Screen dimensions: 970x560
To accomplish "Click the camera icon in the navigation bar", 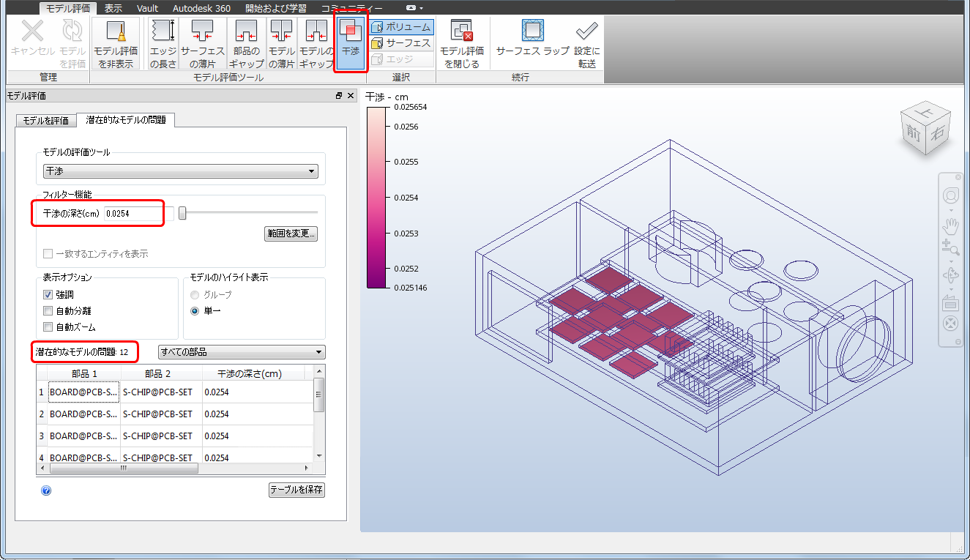I will point(950,303).
